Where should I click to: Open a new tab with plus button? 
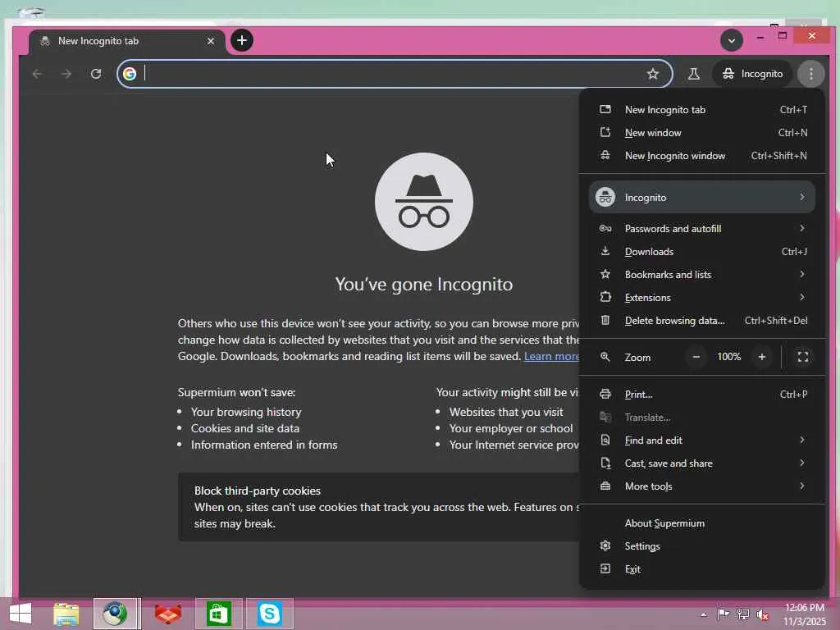(x=242, y=40)
